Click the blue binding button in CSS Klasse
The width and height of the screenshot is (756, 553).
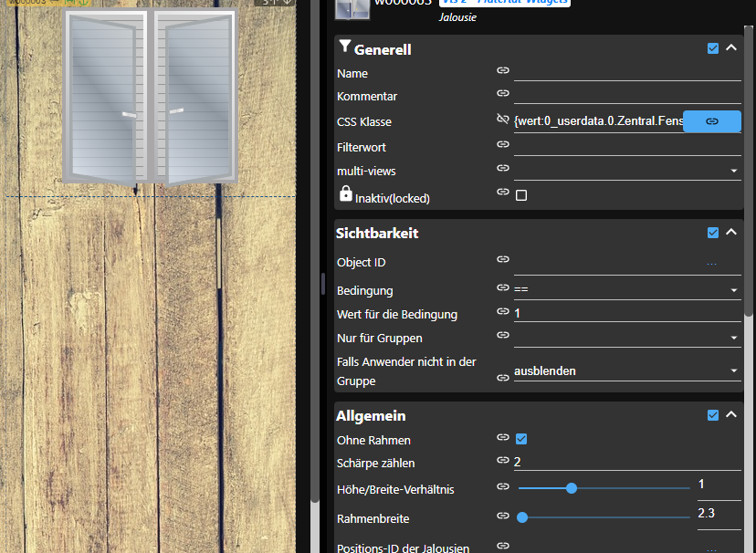pyautogui.click(x=712, y=121)
